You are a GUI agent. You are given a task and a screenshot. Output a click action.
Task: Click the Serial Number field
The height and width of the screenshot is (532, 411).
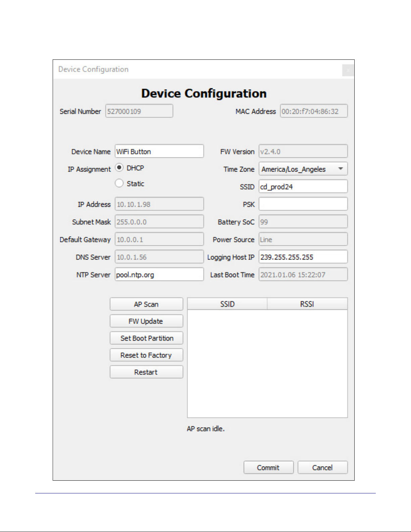click(x=139, y=111)
